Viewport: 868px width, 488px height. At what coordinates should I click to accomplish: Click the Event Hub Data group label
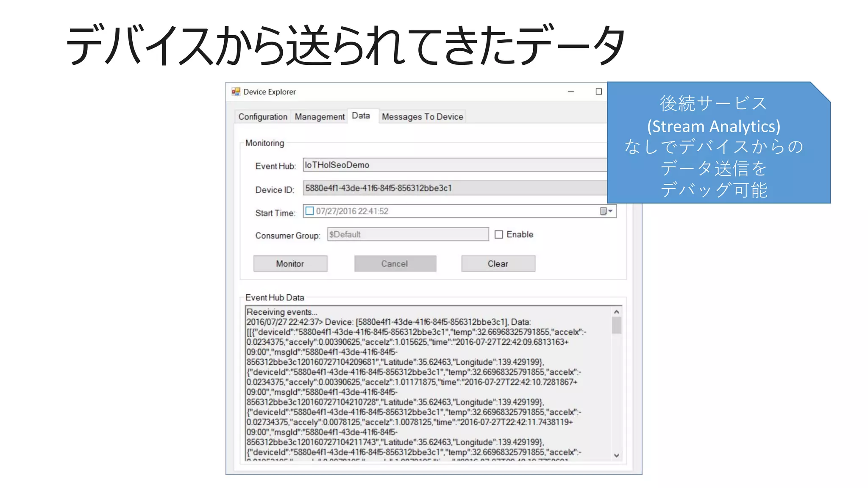pyautogui.click(x=275, y=297)
